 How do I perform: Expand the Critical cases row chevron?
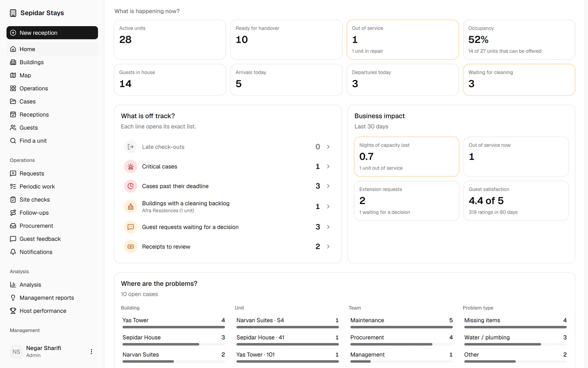point(328,166)
